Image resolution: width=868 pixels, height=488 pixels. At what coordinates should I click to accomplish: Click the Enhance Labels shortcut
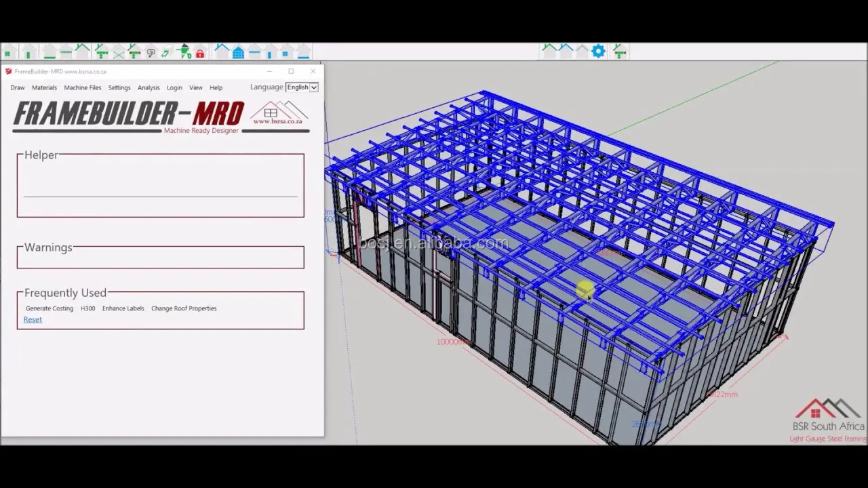(123, 308)
